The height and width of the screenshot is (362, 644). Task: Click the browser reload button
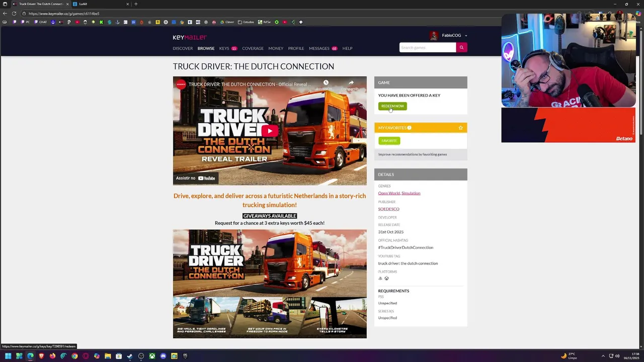click(x=14, y=14)
